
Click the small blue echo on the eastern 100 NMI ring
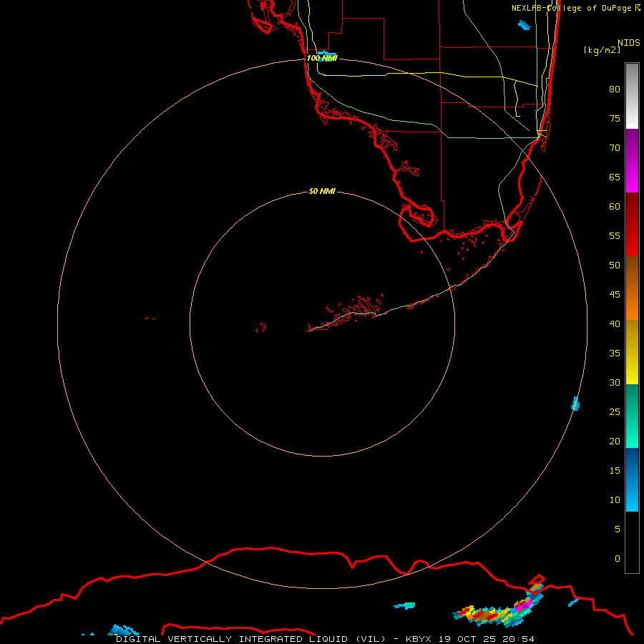pyautogui.click(x=575, y=404)
